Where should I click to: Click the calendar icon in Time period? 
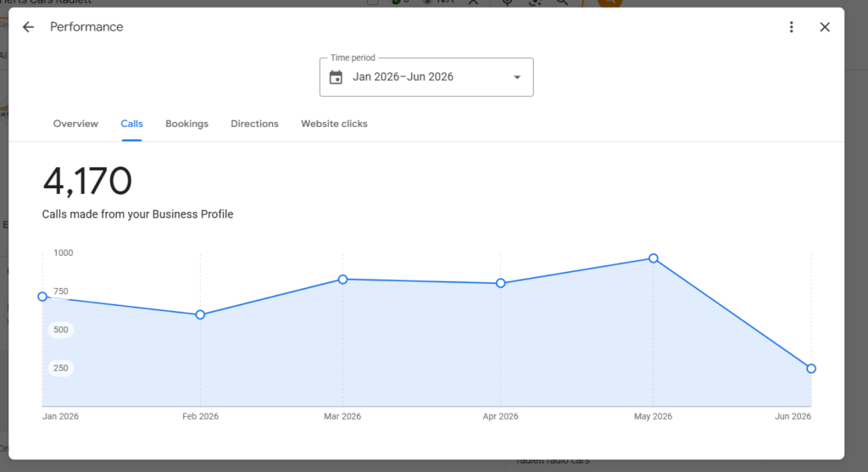336,77
